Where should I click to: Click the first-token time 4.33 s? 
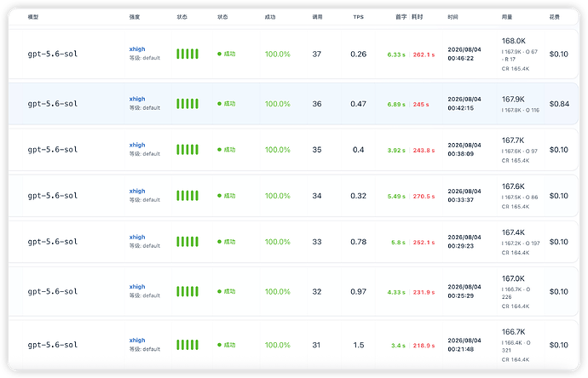(x=396, y=292)
